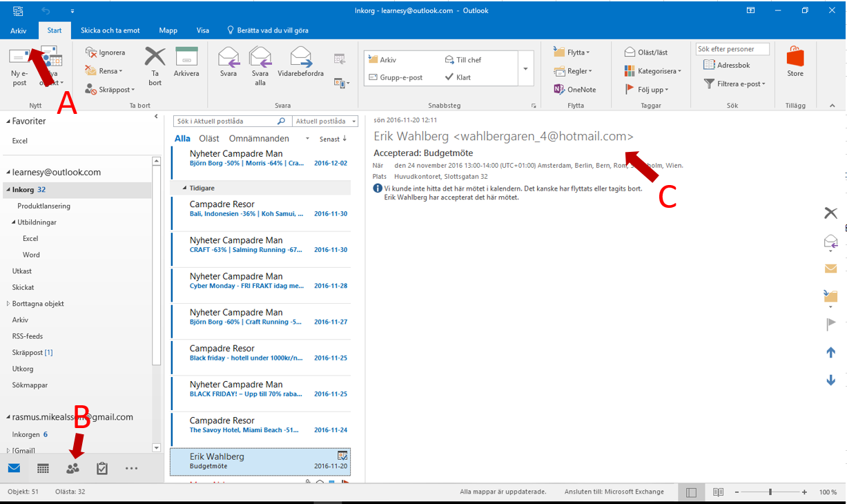The width and height of the screenshot is (847, 504).
Task: Expand the Snabbsteg gallery arrow
Action: click(525, 69)
